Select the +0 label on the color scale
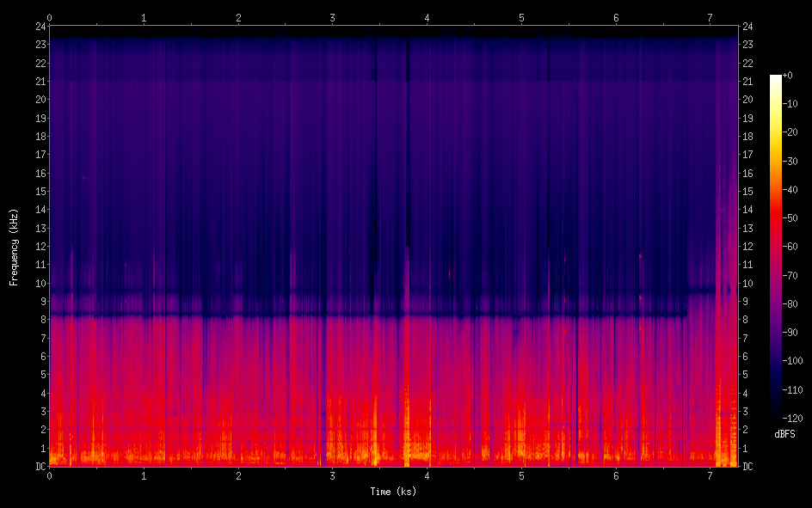The image size is (812, 508). 788,77
